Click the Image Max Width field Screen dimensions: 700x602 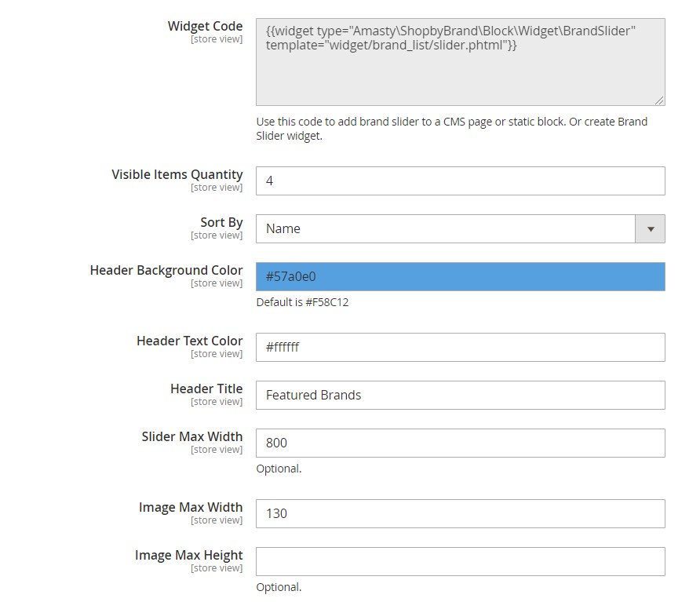(x=461, y=513)
